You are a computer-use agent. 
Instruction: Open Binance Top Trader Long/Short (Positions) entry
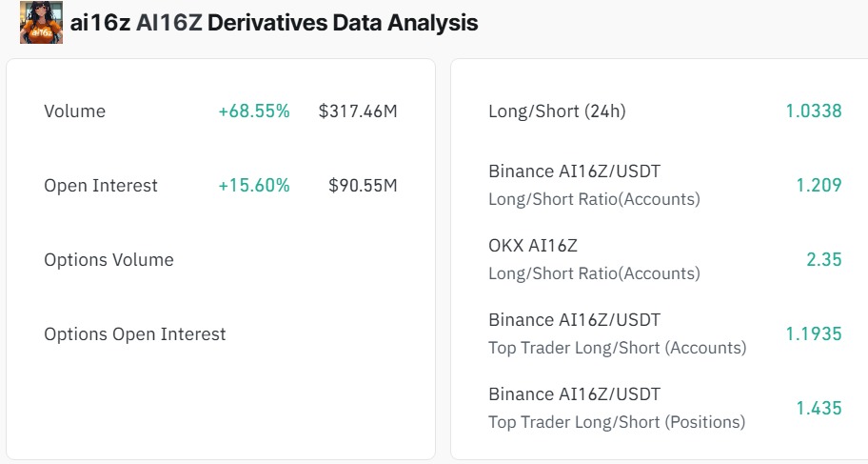617,408
